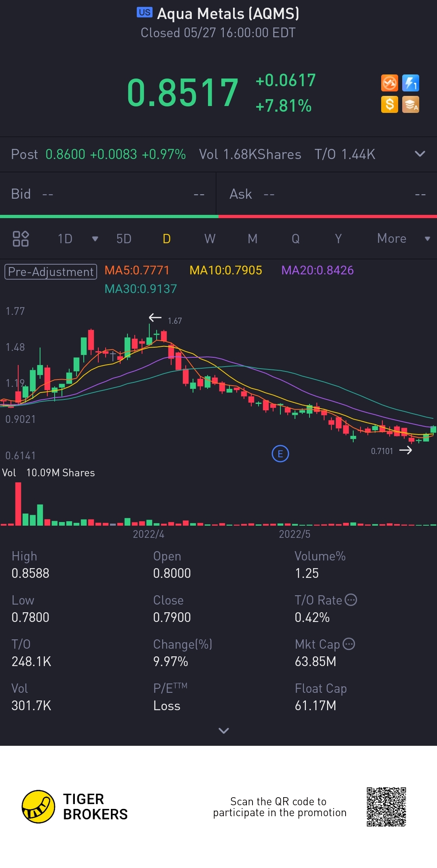Tap the Vol 1.68KShares post-market text

[250, 154]
